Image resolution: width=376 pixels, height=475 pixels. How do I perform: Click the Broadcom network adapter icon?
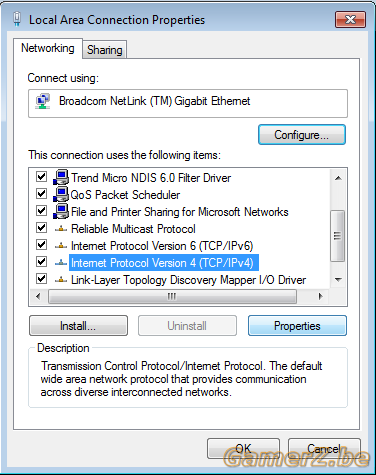[x=43, y=101]
